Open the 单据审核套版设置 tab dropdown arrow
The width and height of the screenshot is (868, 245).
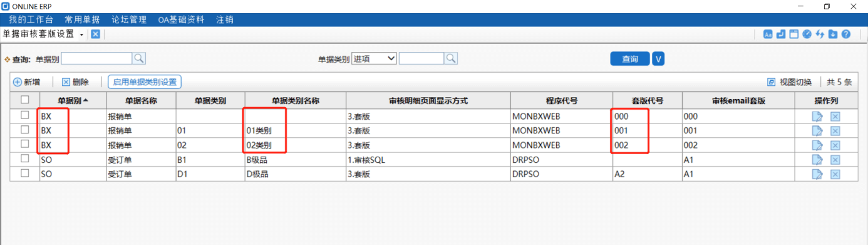81,34
